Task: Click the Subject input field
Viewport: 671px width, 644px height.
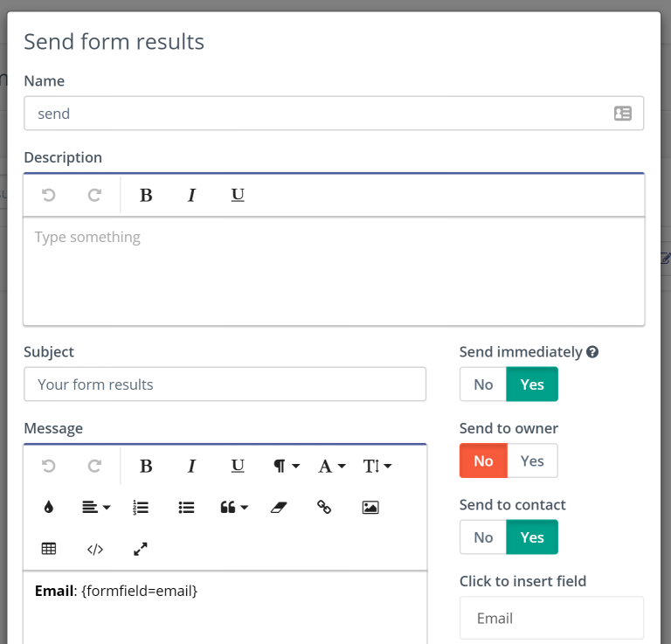Action: (x=225, y=384)
